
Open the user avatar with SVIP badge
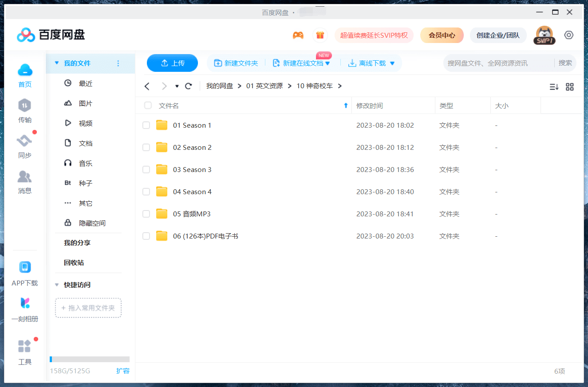click(x=544, y=35)
